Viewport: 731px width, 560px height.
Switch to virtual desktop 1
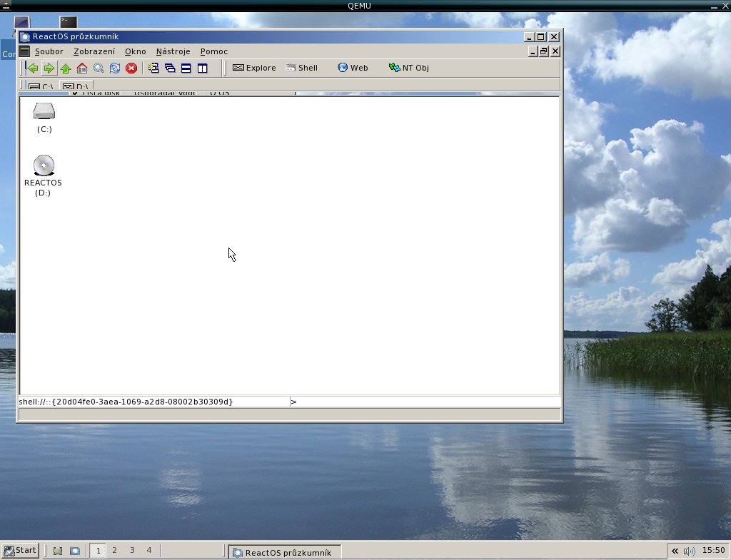pyautogui.click(x=98, y=550)
